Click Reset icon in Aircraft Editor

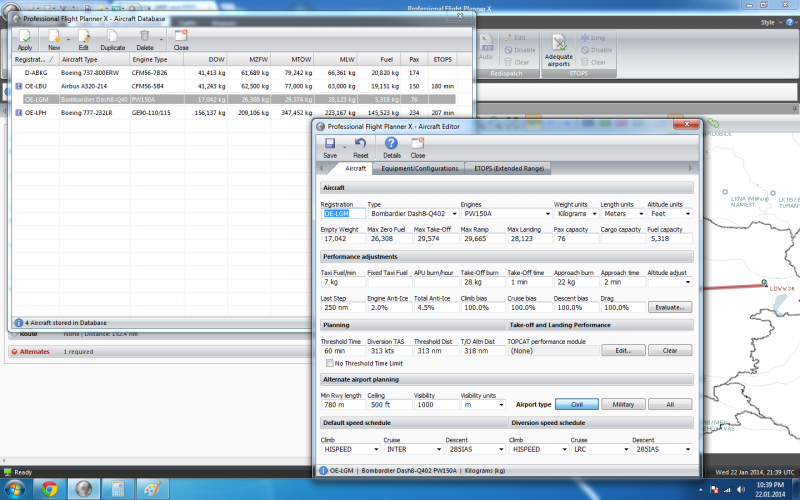[x=360, y=144]
